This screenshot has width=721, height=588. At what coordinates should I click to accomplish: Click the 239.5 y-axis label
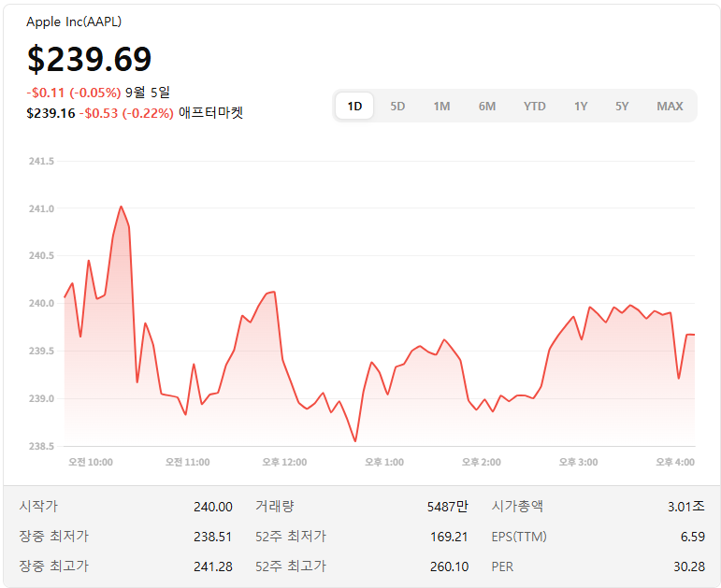[x=41, y=351]
